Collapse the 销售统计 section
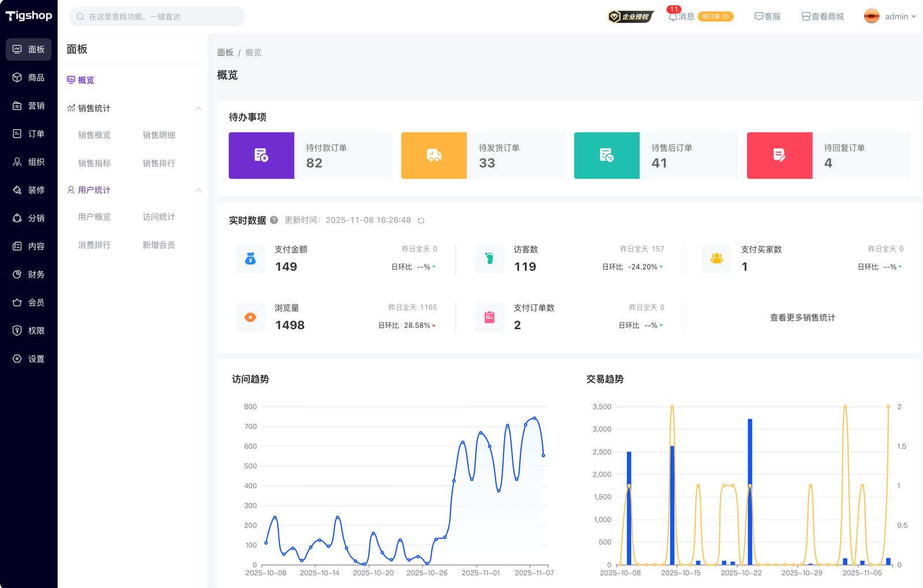 pyautogui.click(x=198, y=108)
